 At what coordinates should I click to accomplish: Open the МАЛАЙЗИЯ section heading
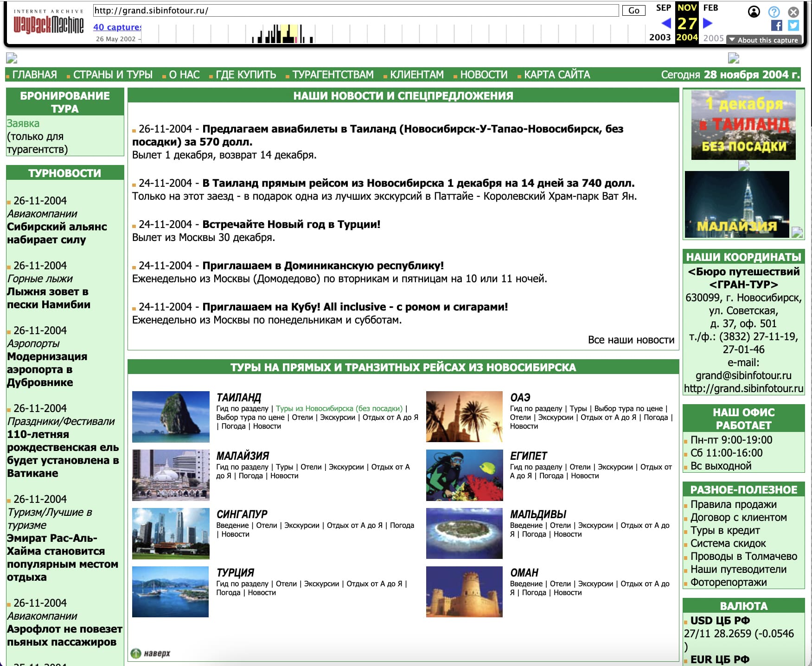pyautogui.click(x=243, y=456)
